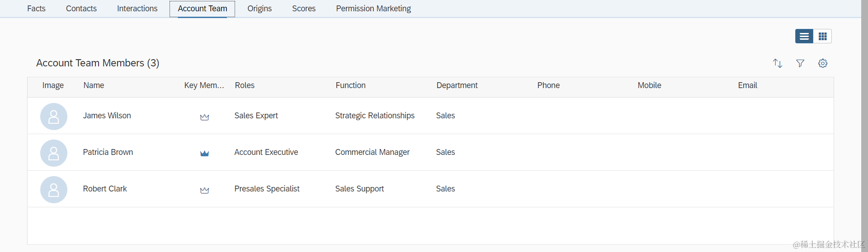This screenshot has width=868, height=252.
Task: Click the Name column header
Action: point(94,85)
